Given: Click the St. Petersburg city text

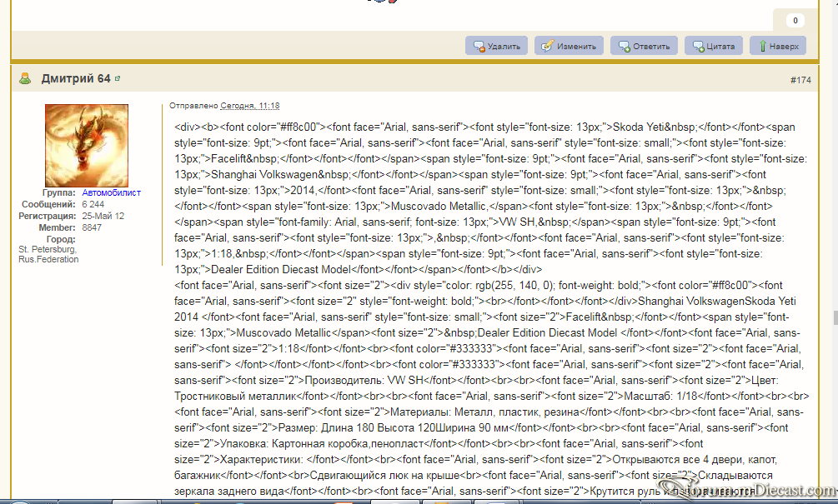Looking at the screenshot, I should (47, 249).
